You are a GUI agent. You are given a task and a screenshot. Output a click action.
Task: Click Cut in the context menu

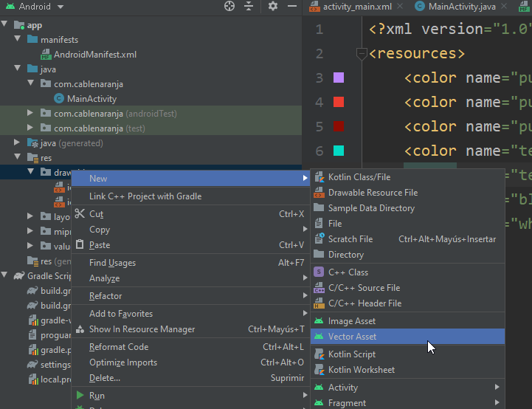pos(190,214)
